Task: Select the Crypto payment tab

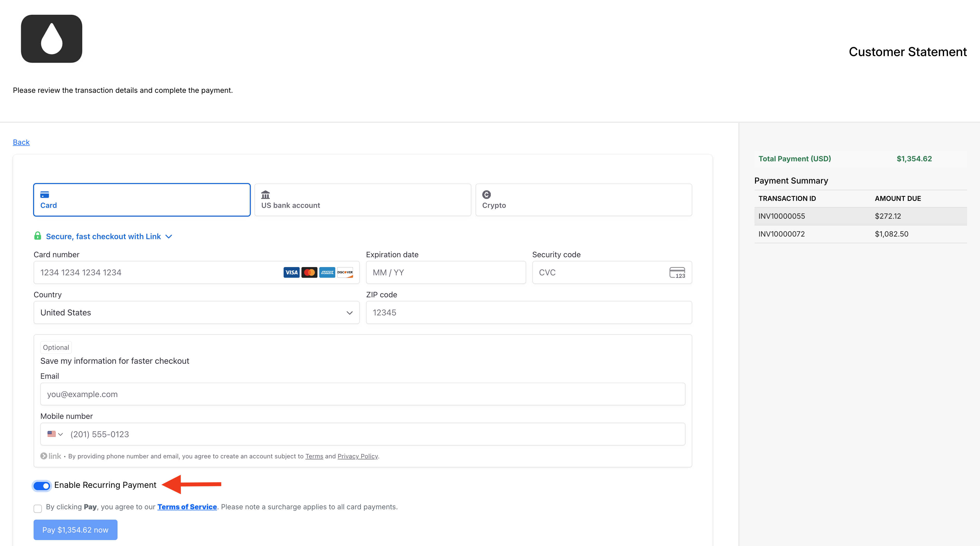Action: (x=584, y=200)
